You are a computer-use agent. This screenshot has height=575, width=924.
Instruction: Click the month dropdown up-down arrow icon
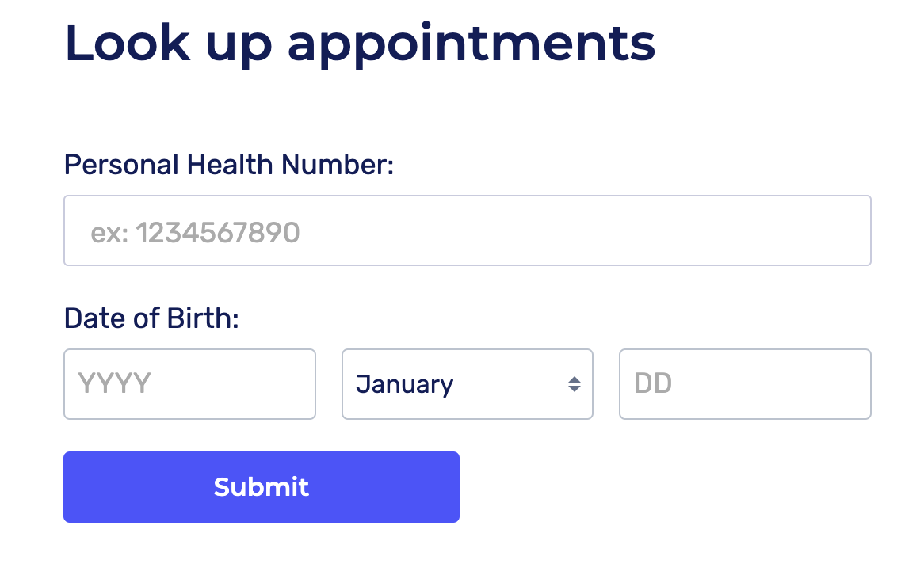[574, 385]
